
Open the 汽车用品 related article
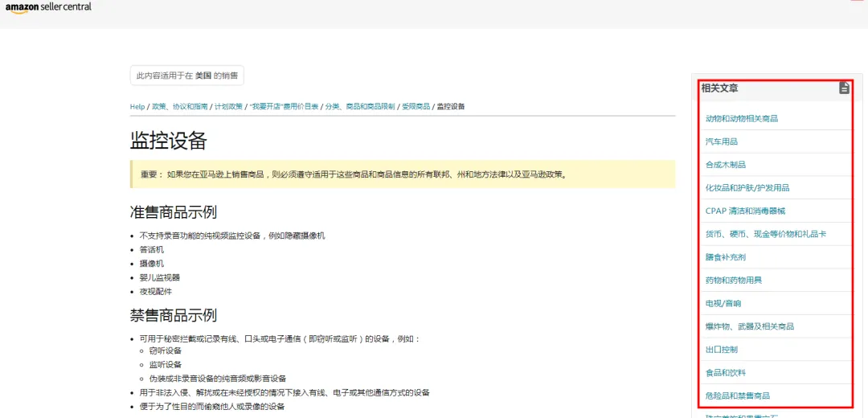(x=721, y=141)
